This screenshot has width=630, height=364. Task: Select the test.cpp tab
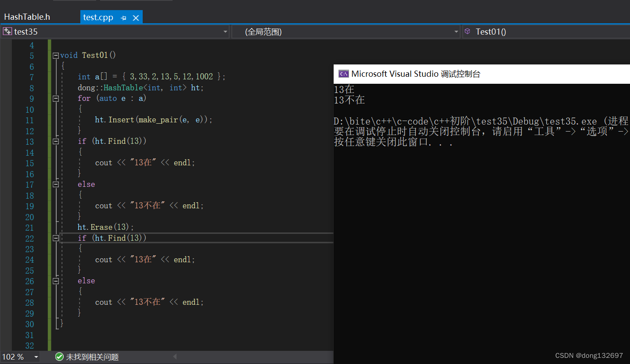[x=98, y=18]
